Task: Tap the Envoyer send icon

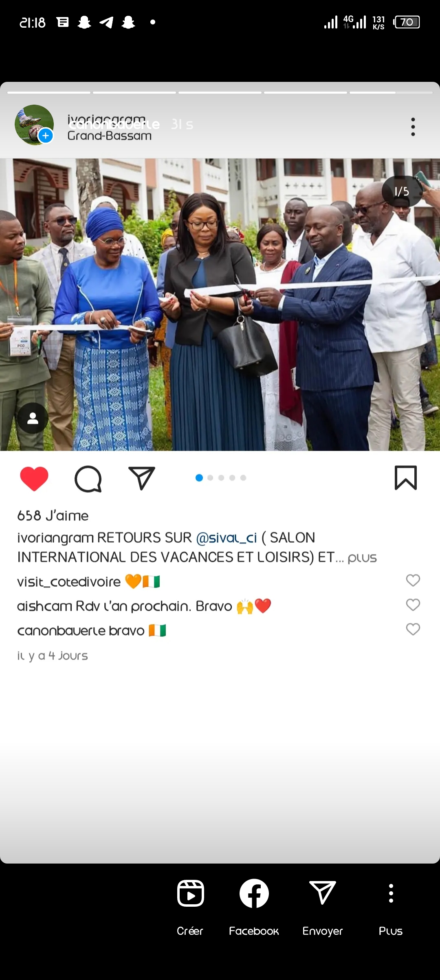Action: click(323, 892)
